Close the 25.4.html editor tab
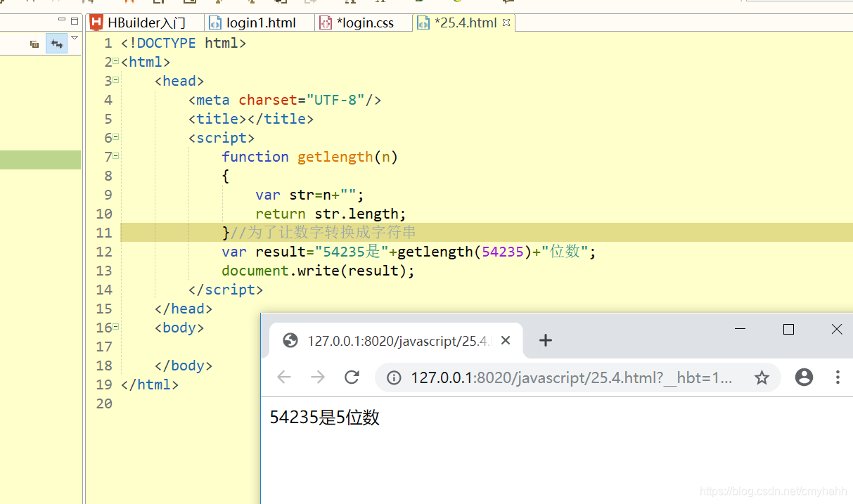Viewport: 853px width, 504px height. [506, 22]
